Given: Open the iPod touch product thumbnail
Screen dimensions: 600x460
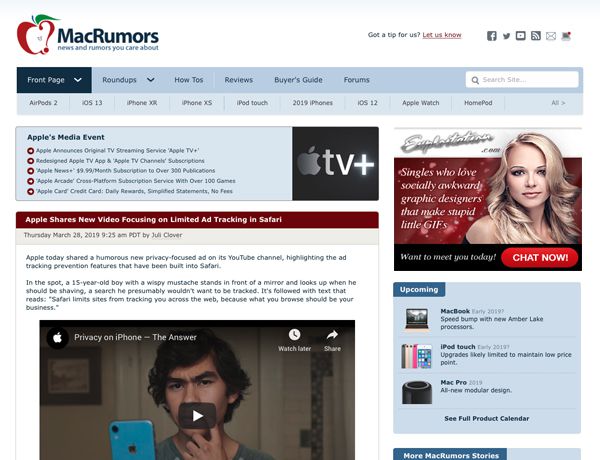Looking at the screenshot, I should pyautogui.click(x=416, y=356).
